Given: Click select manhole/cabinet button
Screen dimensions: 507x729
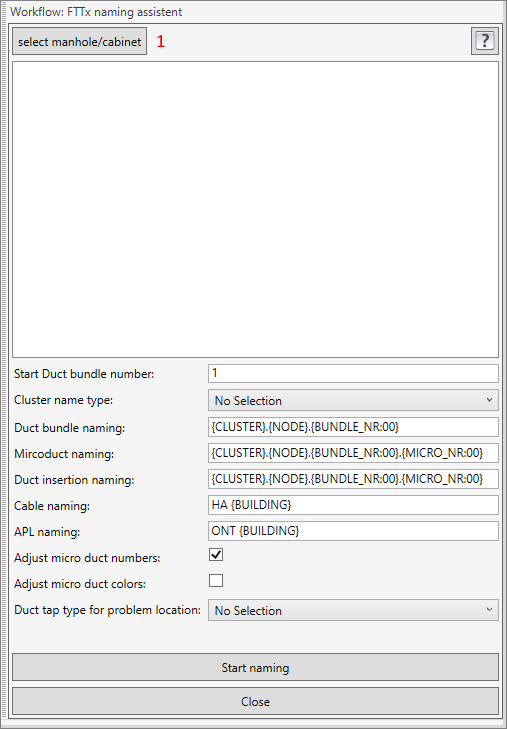Looking at the screenshot, I should coord(79,41).
